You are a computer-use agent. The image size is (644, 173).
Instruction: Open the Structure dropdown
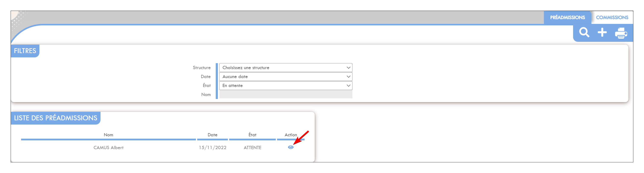(286, 68)
